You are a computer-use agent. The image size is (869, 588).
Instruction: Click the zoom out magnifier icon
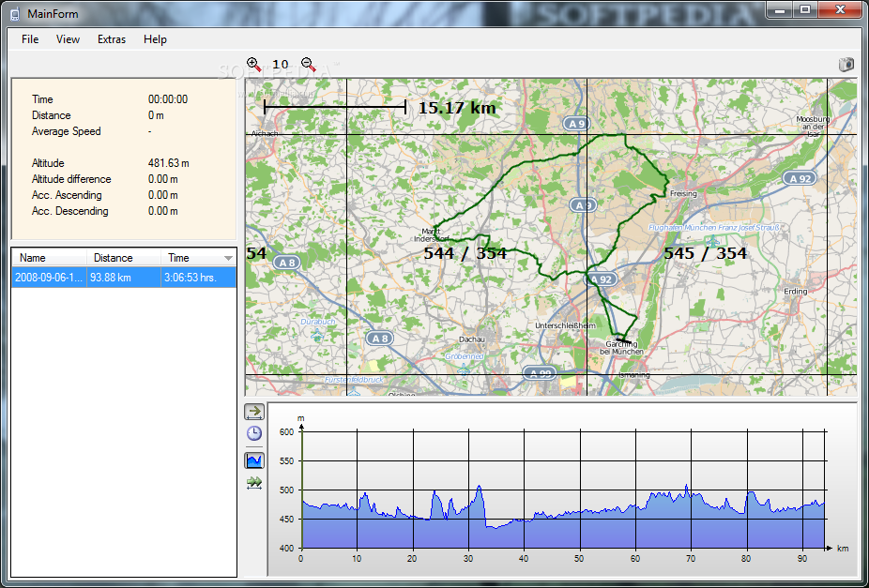tap(309, 64)
